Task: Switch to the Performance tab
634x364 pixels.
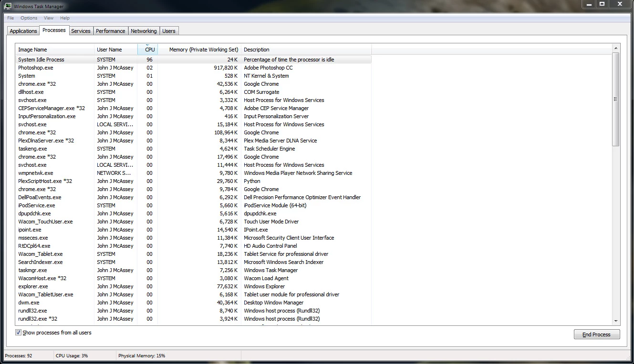Action: click(111, 31)
